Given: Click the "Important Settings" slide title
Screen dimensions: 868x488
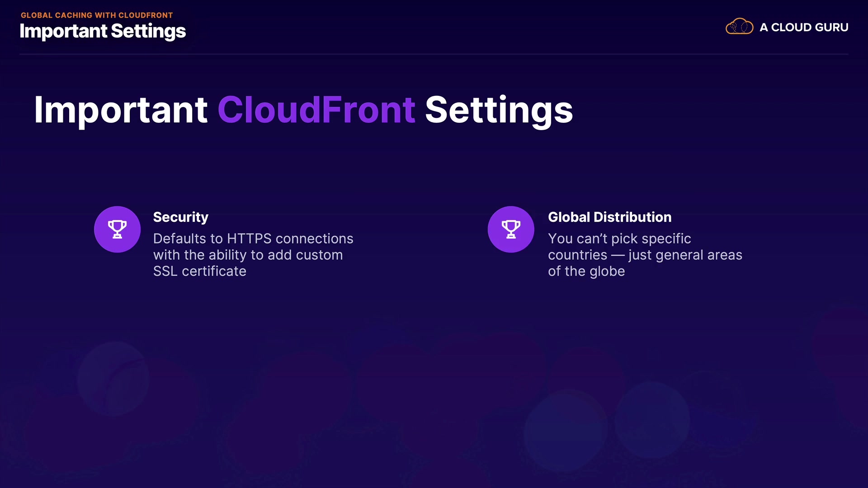Looking at the screenshot, I should click(103, 31).
